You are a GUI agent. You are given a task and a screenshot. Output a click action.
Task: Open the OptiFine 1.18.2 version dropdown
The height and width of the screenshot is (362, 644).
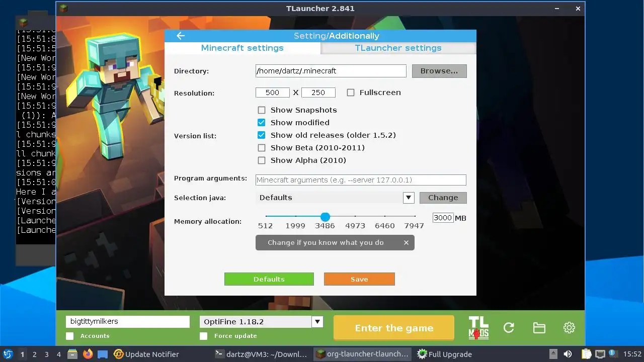[317, 322]
